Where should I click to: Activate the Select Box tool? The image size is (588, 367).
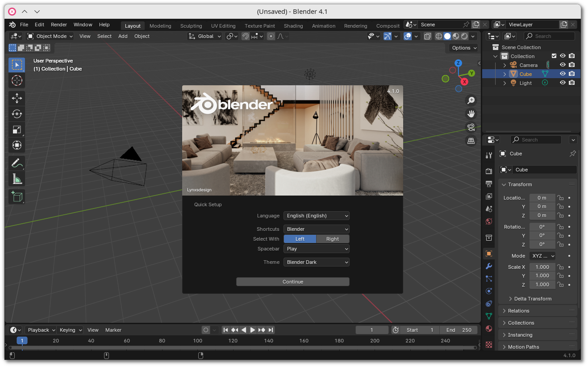[17, 65]
